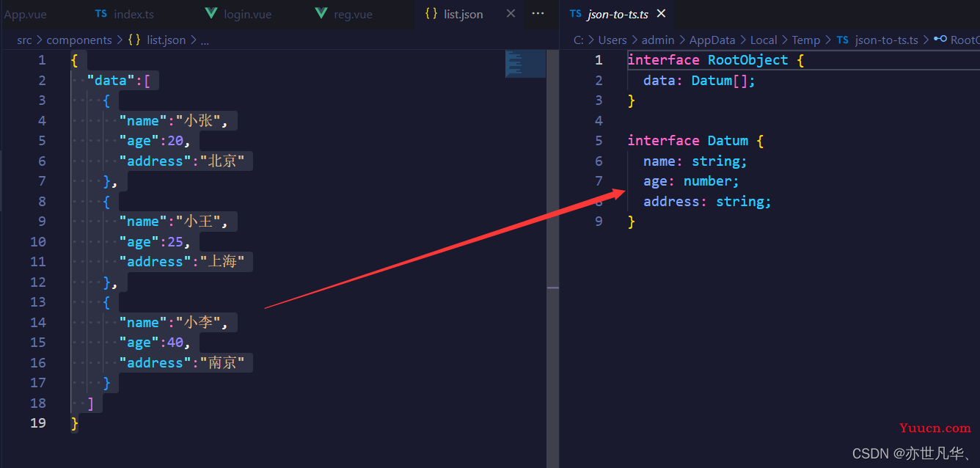Image resolution: width=980 pixels, height=468 pixels.
Task: Click the 'address: string;' line
Action: pyautogui.click(x=707, y=202)
